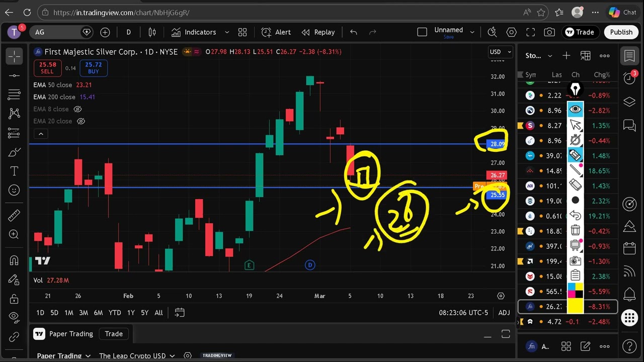This screenshot has width=644, height=362.
Task: Hide all drawings with eye icon
Action: coord(14,317)
